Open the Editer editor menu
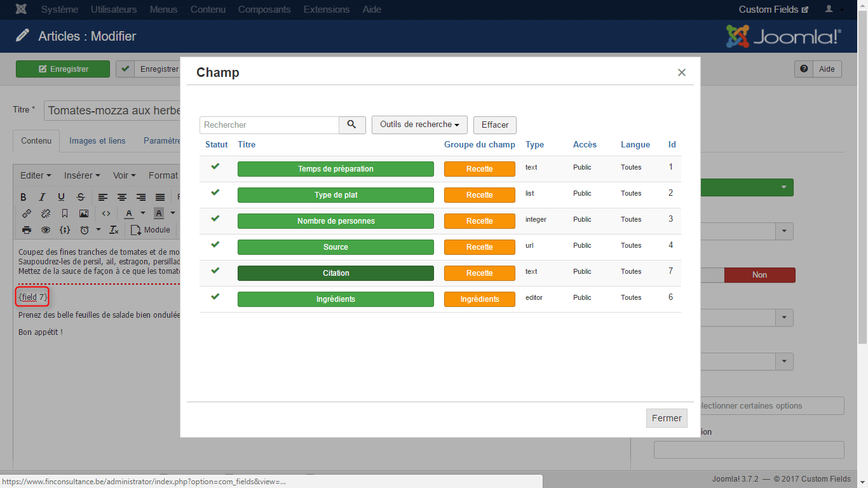 [x=36, y=175]
